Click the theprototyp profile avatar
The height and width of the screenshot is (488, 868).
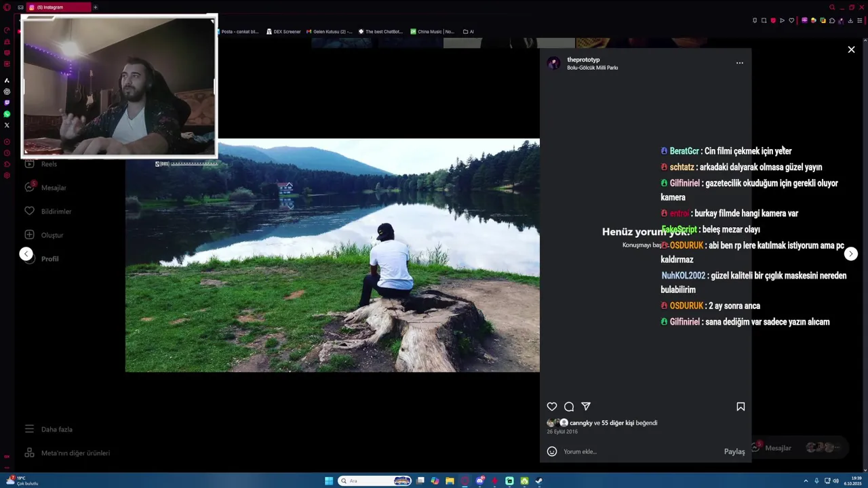click(554, 63)
